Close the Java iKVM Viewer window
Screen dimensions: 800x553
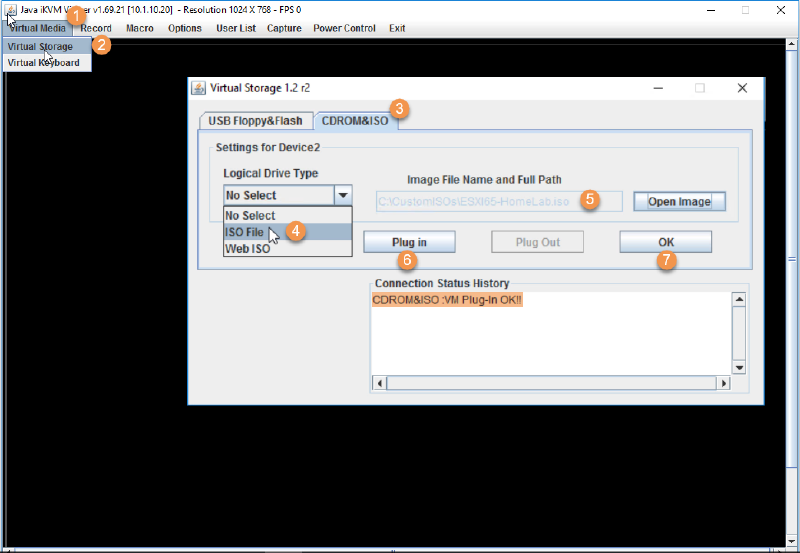coord(781,10)
